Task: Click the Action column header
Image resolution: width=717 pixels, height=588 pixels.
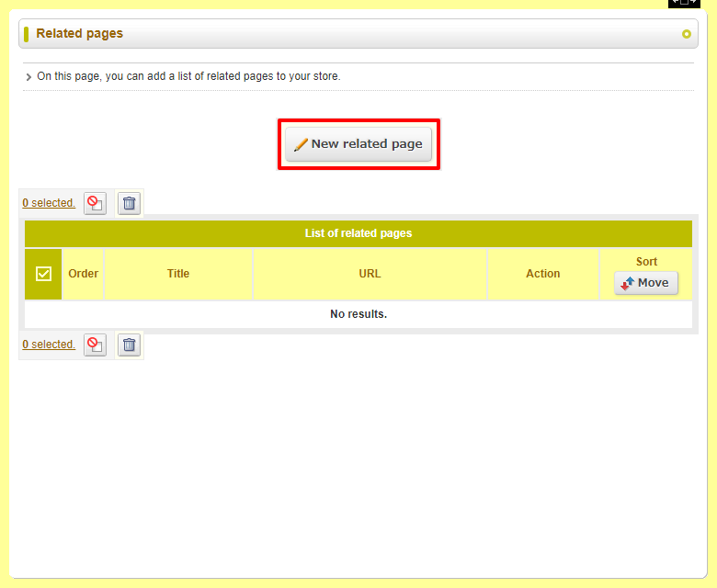Action: 543,274
